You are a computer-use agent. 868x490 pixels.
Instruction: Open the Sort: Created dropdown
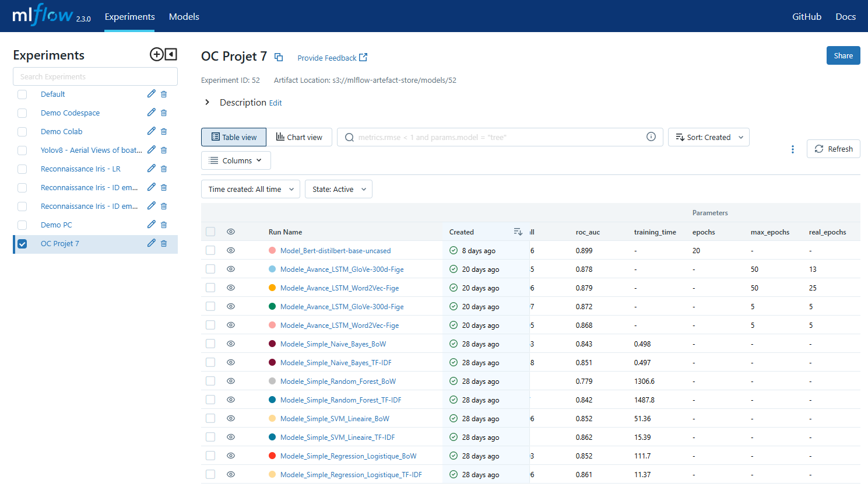pos(709,137)
